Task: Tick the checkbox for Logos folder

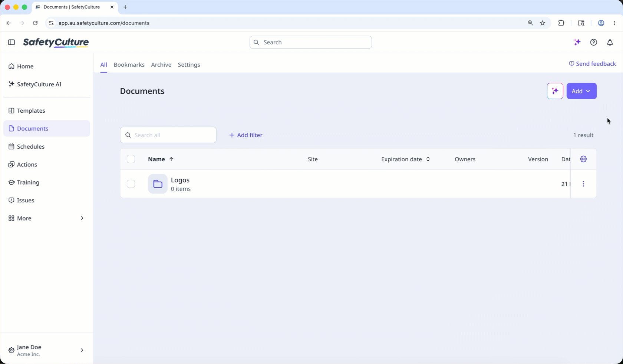Action: click(x=131, y=184)
